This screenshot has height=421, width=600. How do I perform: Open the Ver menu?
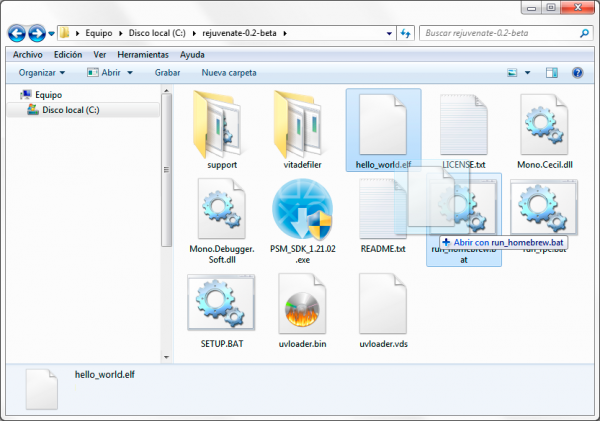99,55
